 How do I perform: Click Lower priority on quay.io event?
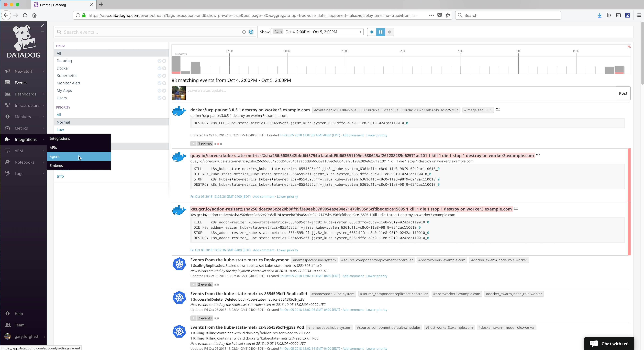287,196
